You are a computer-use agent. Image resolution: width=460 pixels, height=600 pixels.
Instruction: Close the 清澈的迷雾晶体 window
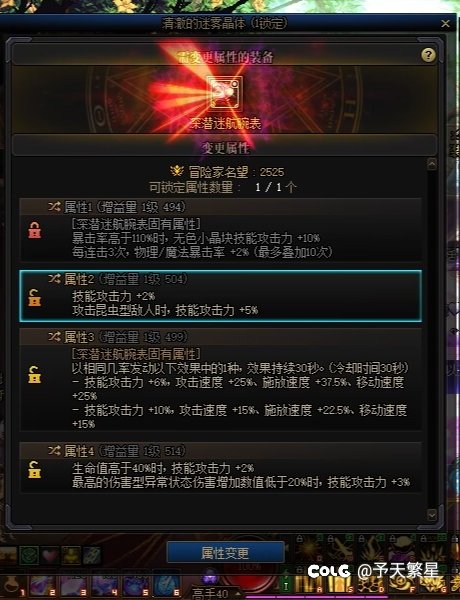445,24
